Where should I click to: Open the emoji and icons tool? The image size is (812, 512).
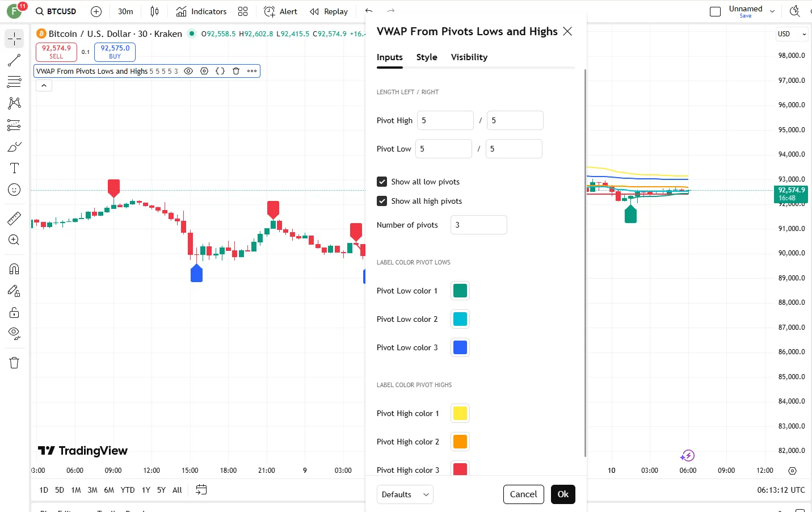pos(14,190)
